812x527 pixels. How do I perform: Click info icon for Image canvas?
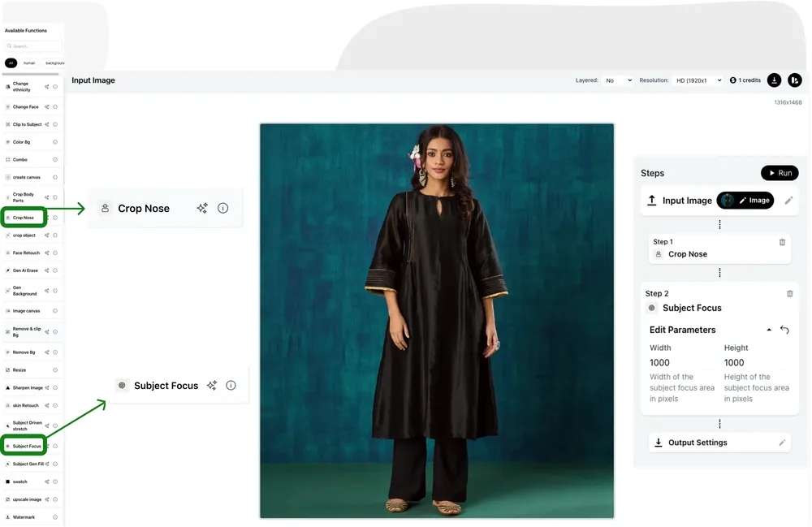click(x=55, y=311)
